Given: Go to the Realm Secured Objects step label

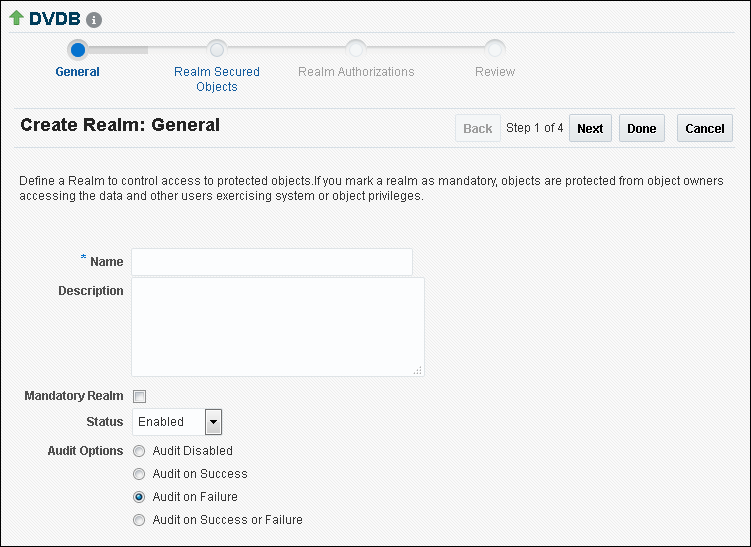Looking at the screenshot, I should pyautogui.click(x=216, y=79).
